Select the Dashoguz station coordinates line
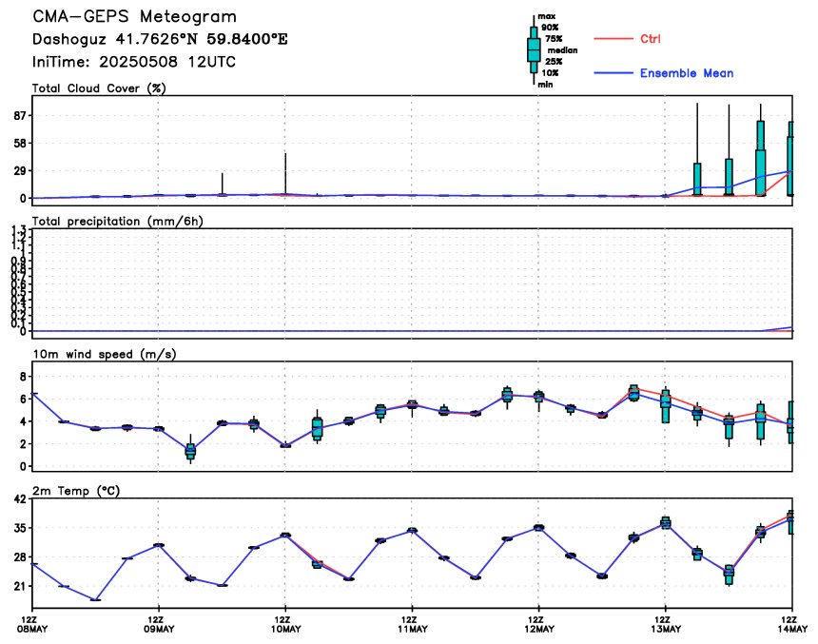This screenshot has width=818, height=644. (160, 39)
